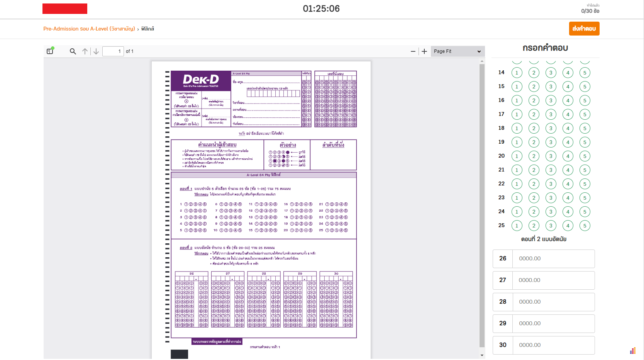Click the red Dek-D logo in the header
Viewport: 644px width, 360px height.
[64, 8]
